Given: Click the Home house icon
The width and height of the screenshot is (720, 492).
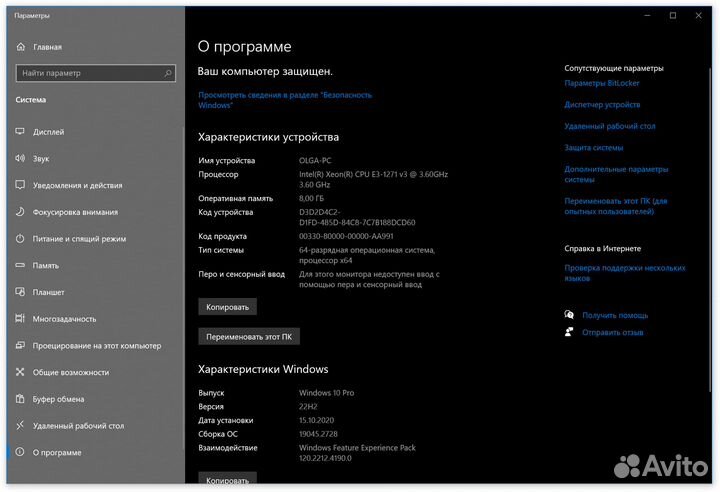Looking at the screenshot, I should 21,47.
